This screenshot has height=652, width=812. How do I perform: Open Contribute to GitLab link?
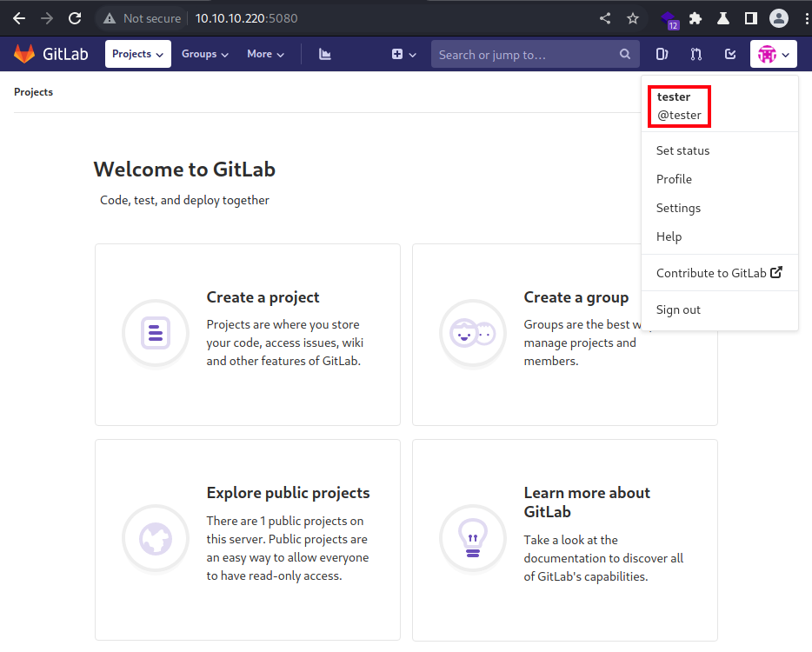pyautogui.click(x=719, y=273)
